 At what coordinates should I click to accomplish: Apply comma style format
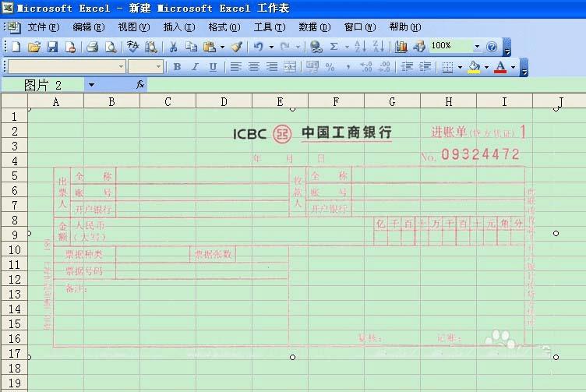(x=348, y=67)
